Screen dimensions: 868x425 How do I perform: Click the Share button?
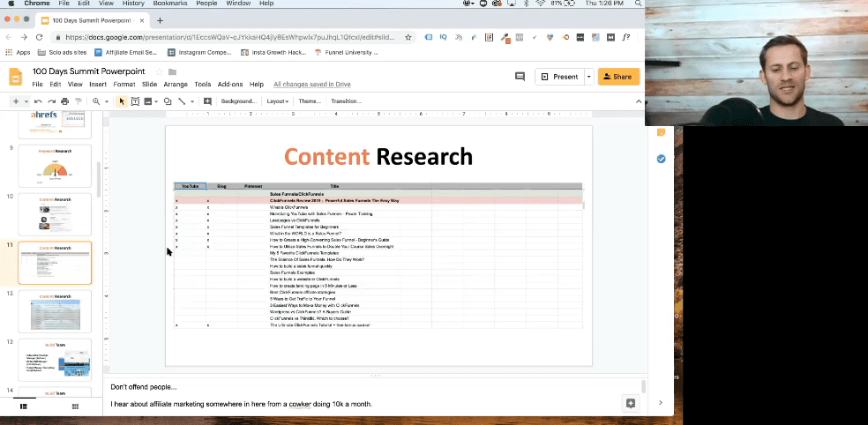pos(618,77)
